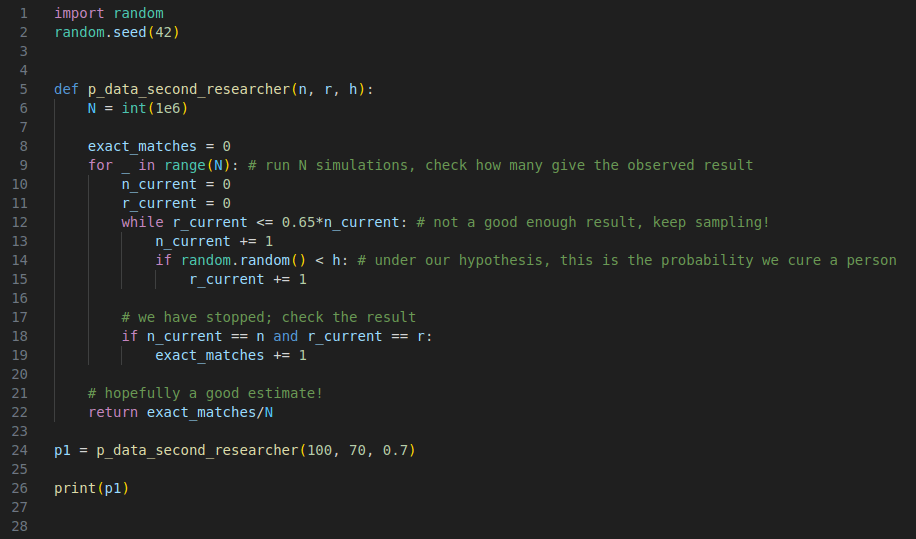Click the "we have stopped" comment

pyautogui.click(x=268, y=317)
